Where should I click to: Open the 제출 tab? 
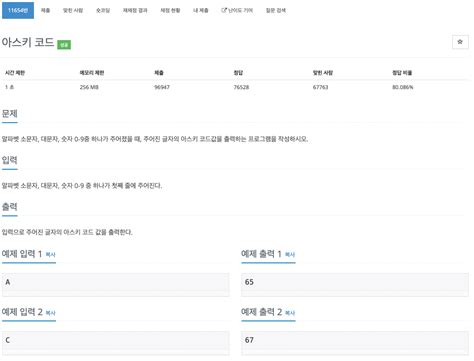pos(45,10)
